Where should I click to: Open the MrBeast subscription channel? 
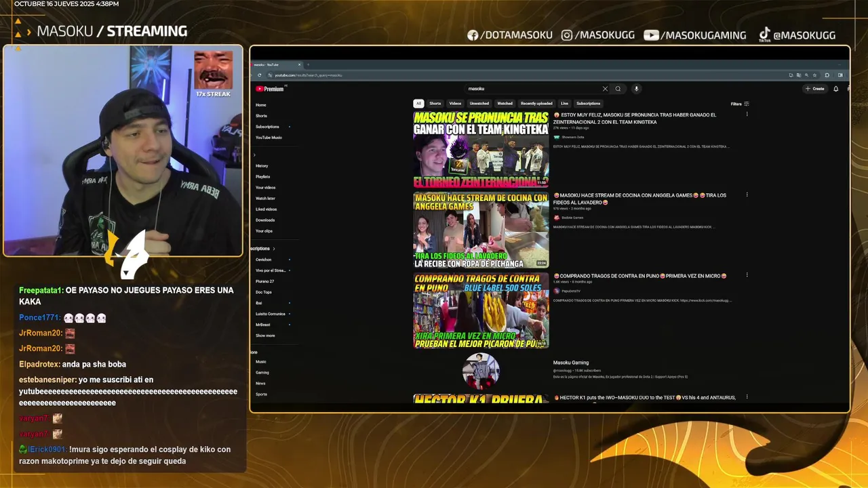[x=262, y=325]
